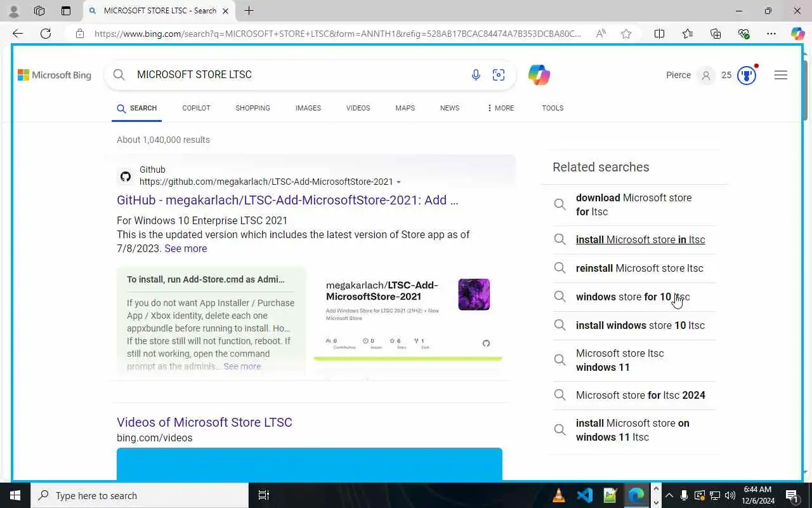Search windows store for 10 ltsc

point(633,297)
